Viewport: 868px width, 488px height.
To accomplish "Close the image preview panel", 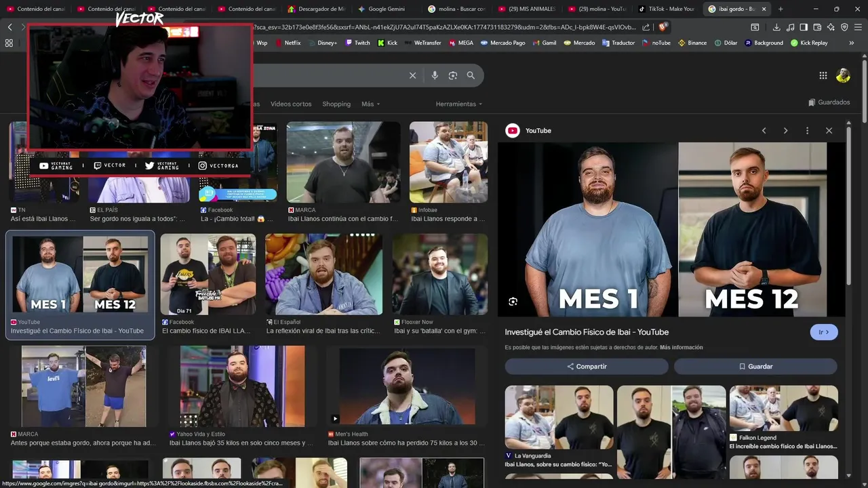I will [x=829, y=130].
